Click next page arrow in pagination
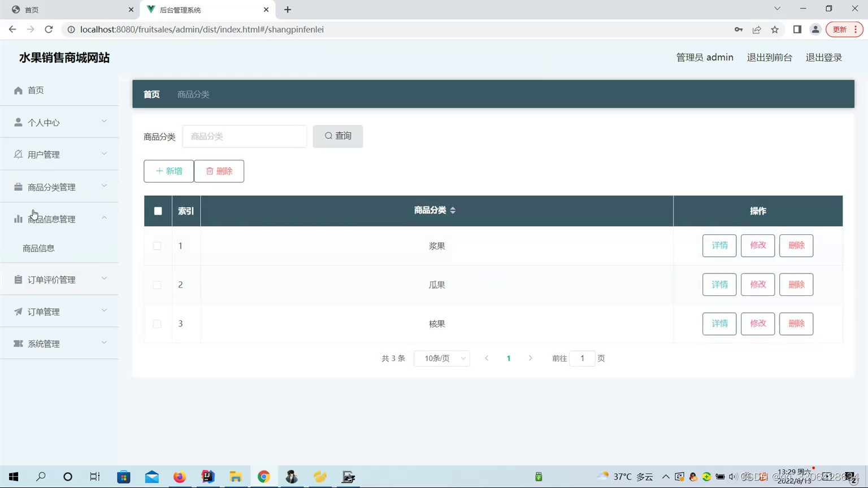 (530, 358)
